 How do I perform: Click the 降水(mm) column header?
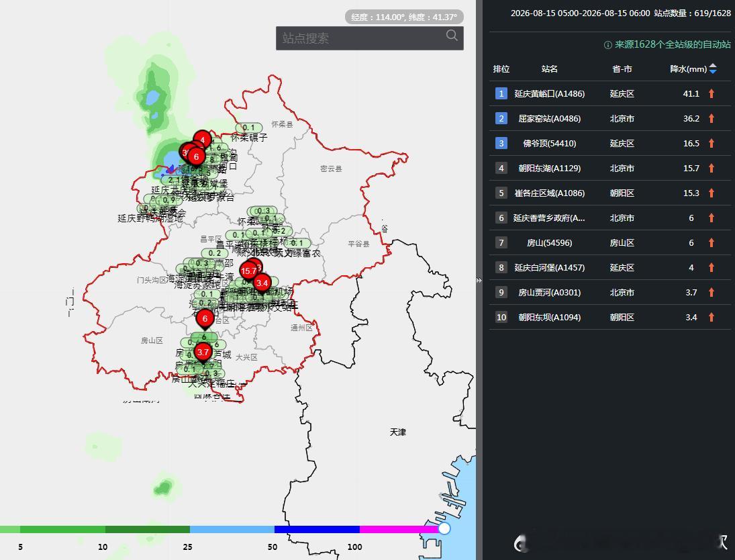click(x=688, y=69)
